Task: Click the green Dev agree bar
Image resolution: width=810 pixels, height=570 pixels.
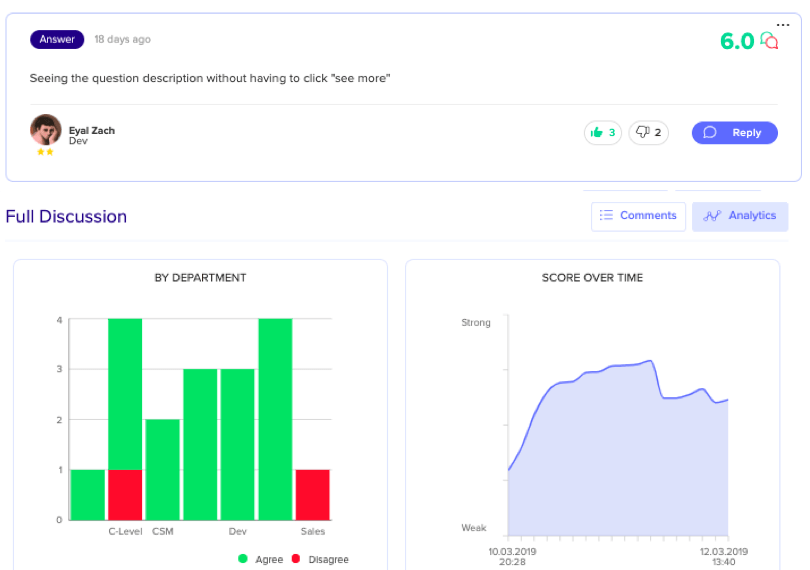Action: tap(238, 444)
